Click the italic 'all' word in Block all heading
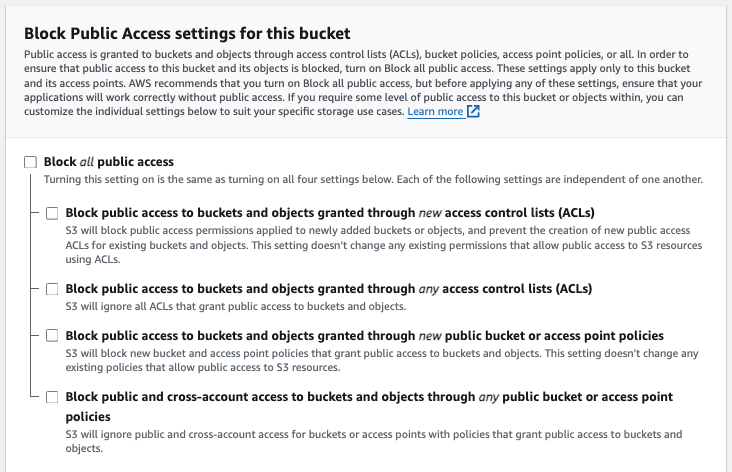Image resolution: width=732 pixels, height=472 pixels. pos(86,162)
